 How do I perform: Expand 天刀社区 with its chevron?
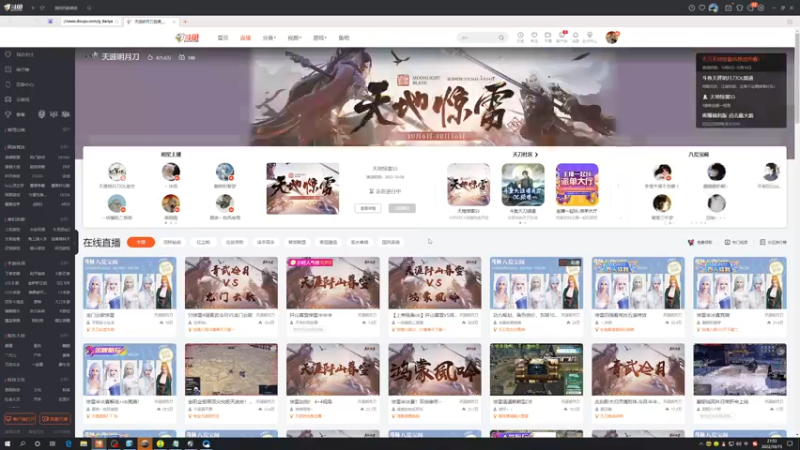[x=536, y=154]
